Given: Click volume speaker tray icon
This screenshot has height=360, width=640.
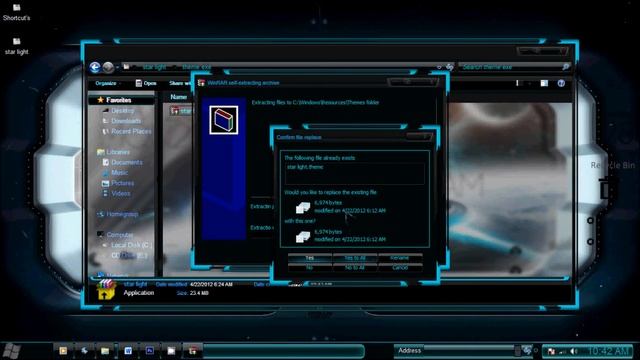Looking at the screenshot, I should tap(574, 351).
